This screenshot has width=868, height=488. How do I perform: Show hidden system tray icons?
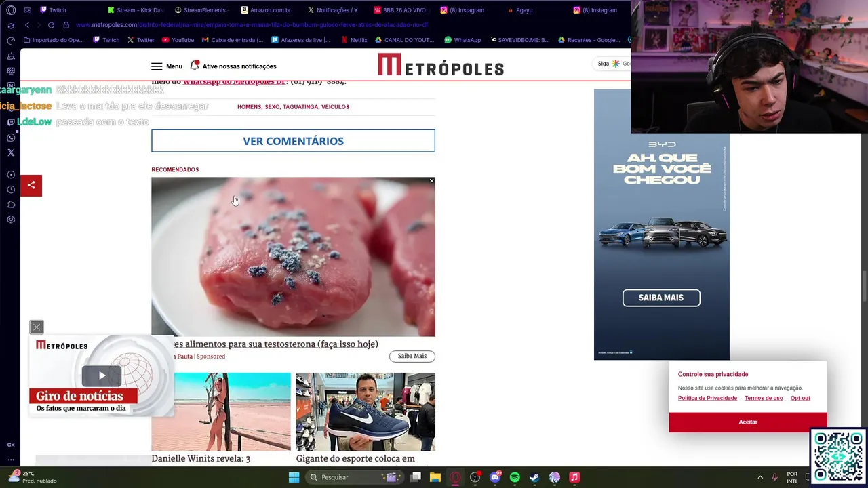760,477
